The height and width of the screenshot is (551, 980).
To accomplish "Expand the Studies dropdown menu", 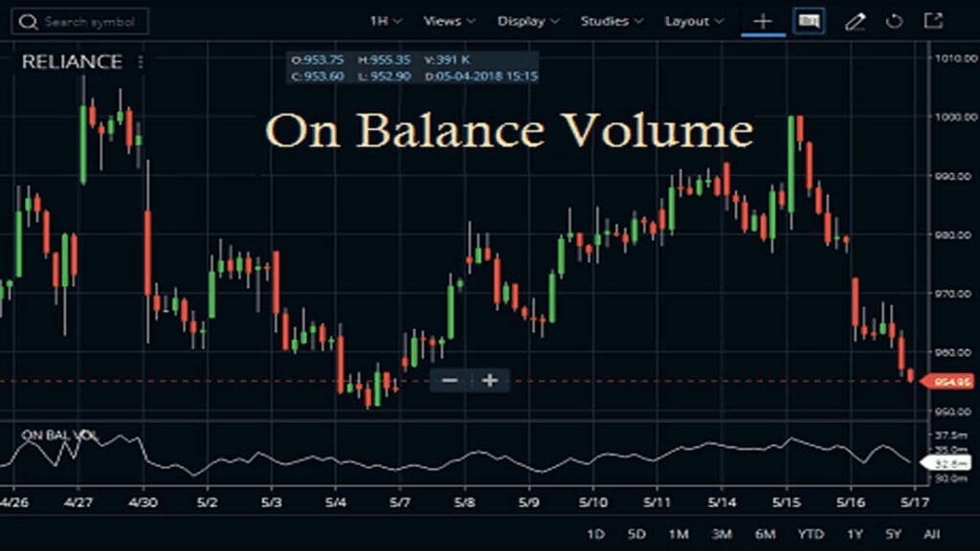I will [x=612, y=21].
